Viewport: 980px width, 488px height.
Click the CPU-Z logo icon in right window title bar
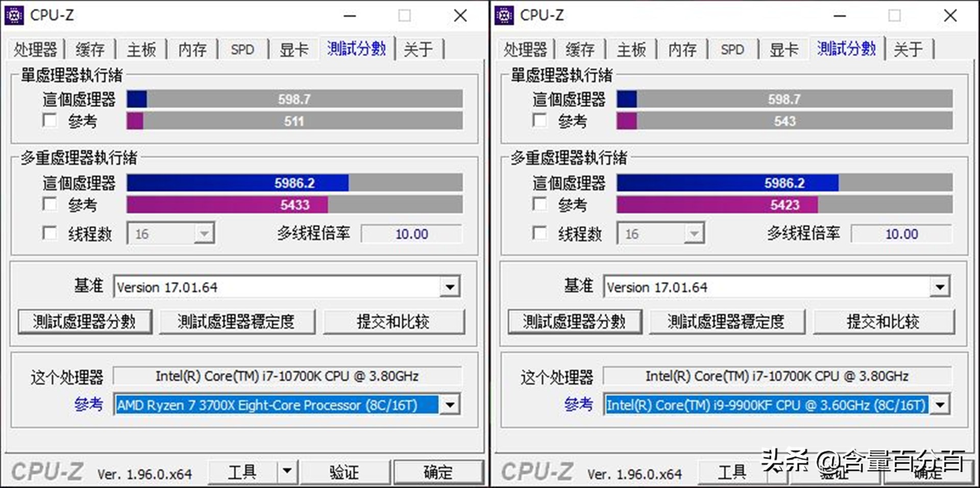click(504, 15)
